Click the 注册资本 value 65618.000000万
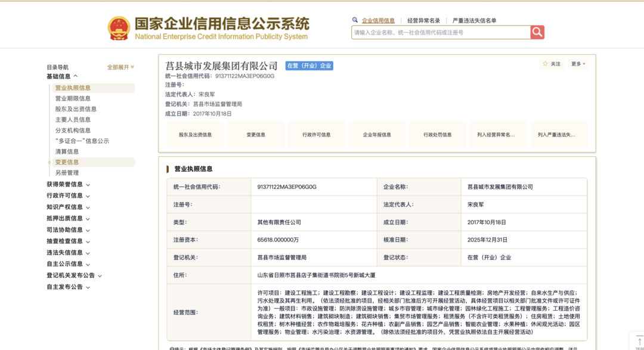The width and height of the screenshot is (644, 350). tap(278, 240)
